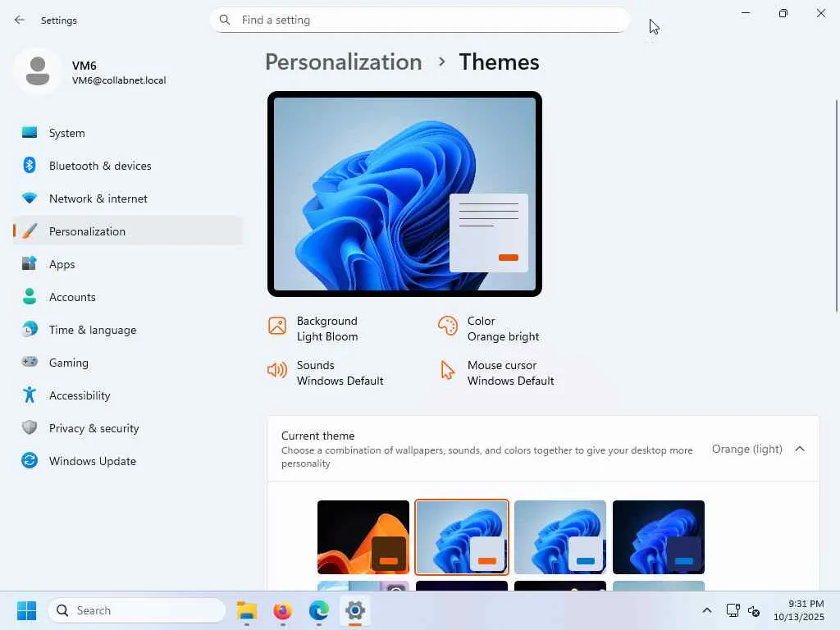Click the Orange (light) theme value
The image size is (840, 630).
746,449
